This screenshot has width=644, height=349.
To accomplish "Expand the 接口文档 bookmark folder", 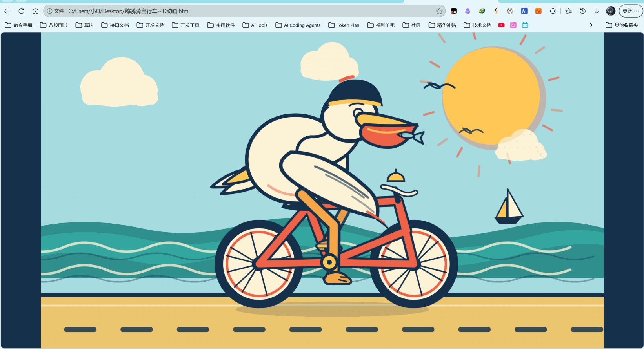I will pyautogui.click(x=115, y=25).
